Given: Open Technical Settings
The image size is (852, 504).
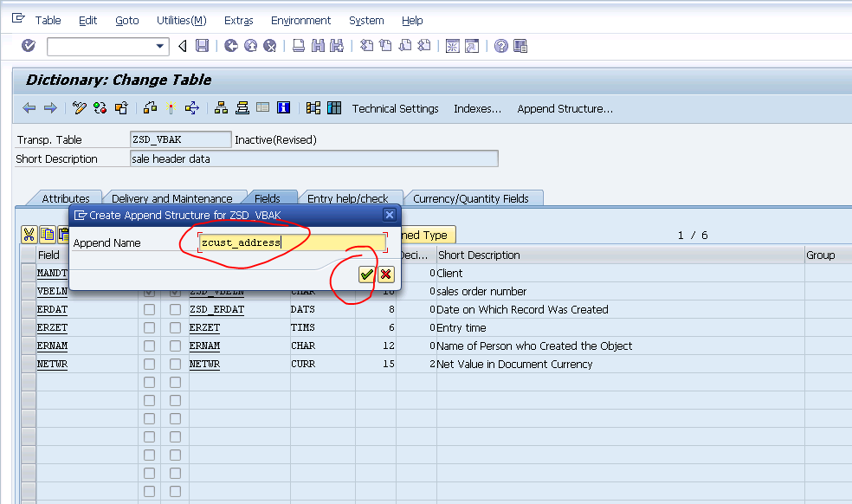Looking at the screenshot, I should [395, 108].
